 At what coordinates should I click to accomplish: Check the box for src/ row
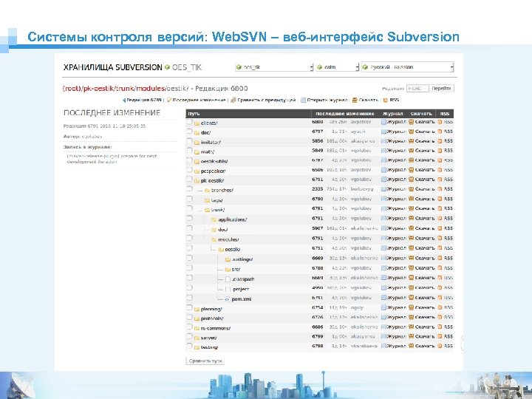[190, 268]
